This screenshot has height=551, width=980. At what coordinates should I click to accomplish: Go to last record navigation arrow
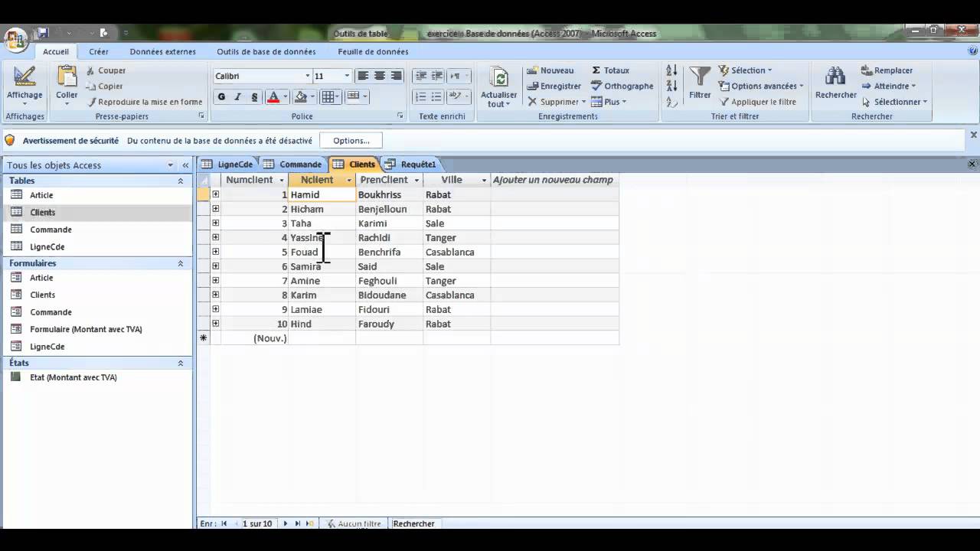(298, 524)
